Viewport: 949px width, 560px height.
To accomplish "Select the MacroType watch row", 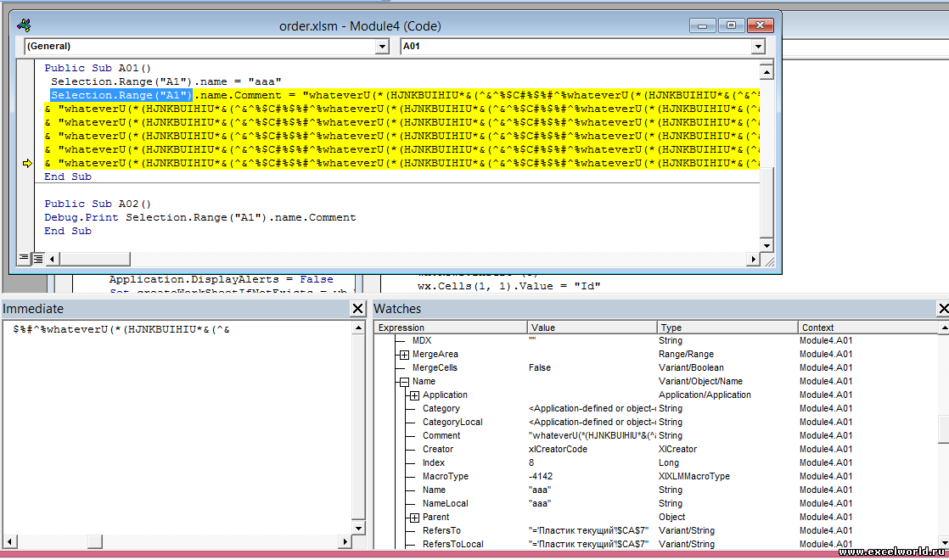I will pos(656,477).
